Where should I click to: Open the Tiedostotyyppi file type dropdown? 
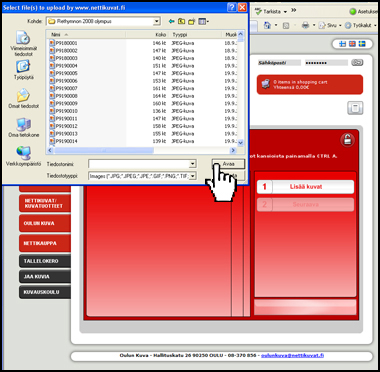click(x=192, y=176)
